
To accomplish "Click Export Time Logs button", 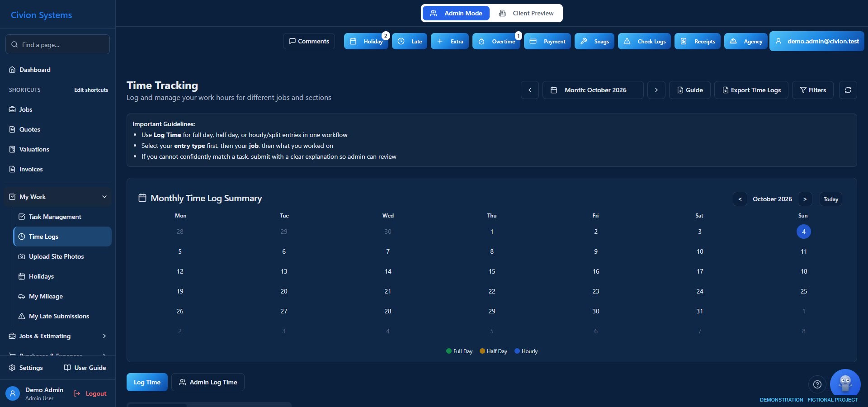I will [751, 90].
